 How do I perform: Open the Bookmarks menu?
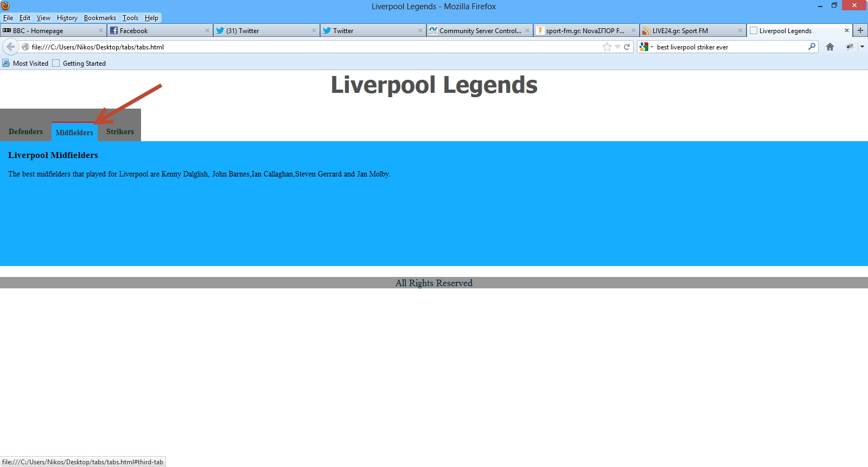click(x=100, y=17)
